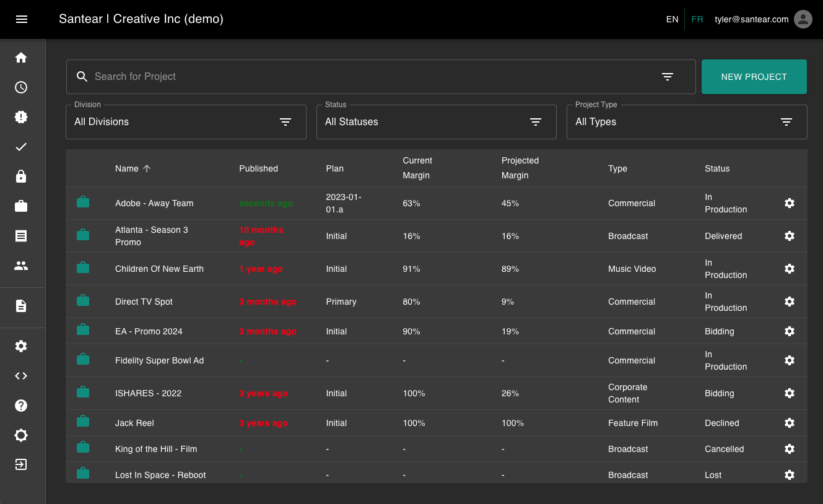Click briefcase icon for Jack Reel
Image resolution: width=823 pixels, height=504 pixels.
pyautogui.click(x=83, y=422)
